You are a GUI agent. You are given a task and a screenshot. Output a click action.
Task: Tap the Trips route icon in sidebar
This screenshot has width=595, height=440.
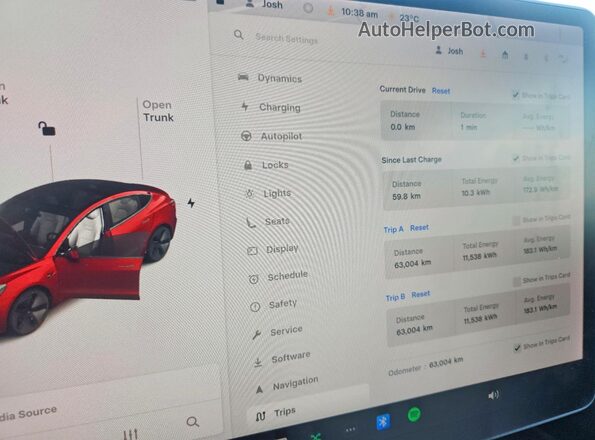coord(261,416)
